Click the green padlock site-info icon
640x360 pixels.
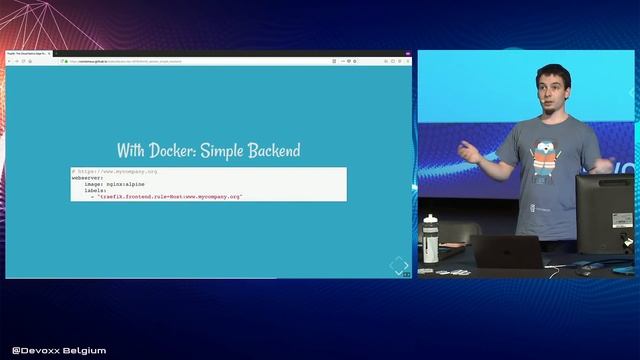[66, 61]
